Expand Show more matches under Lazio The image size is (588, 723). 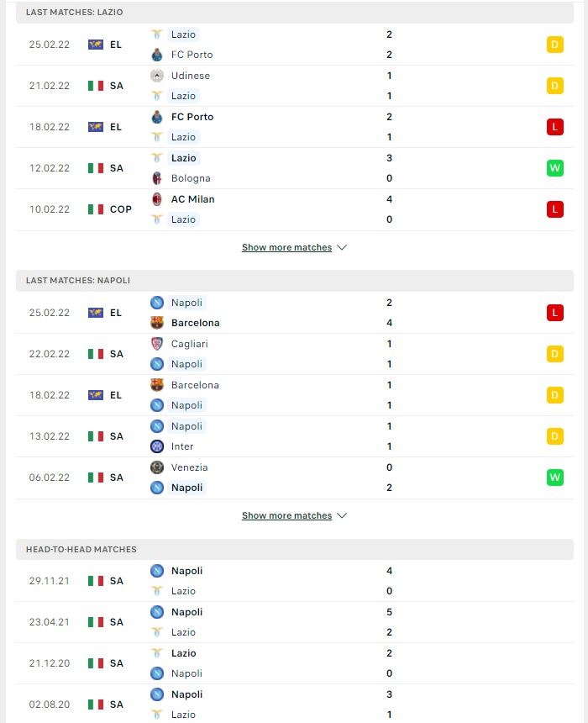pyautogui.click(x=294, y=248)
